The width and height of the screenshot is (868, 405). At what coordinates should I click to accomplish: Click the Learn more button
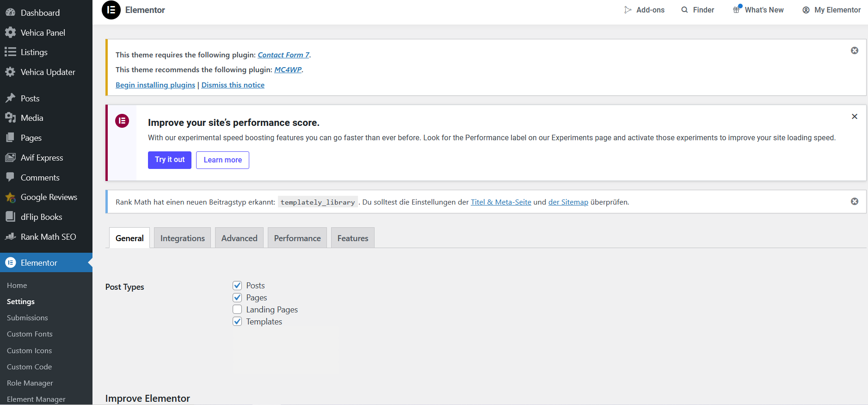click(222, 160)
